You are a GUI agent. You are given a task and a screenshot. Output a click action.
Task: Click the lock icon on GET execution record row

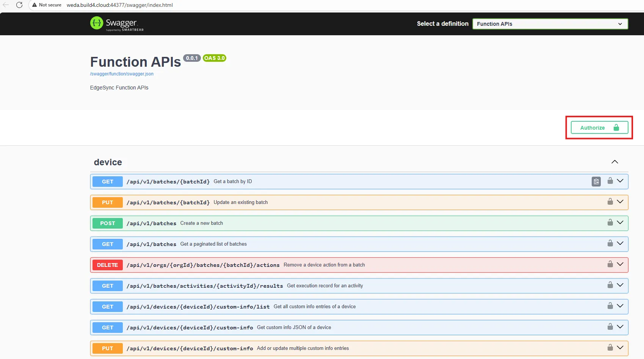[610, 285]
